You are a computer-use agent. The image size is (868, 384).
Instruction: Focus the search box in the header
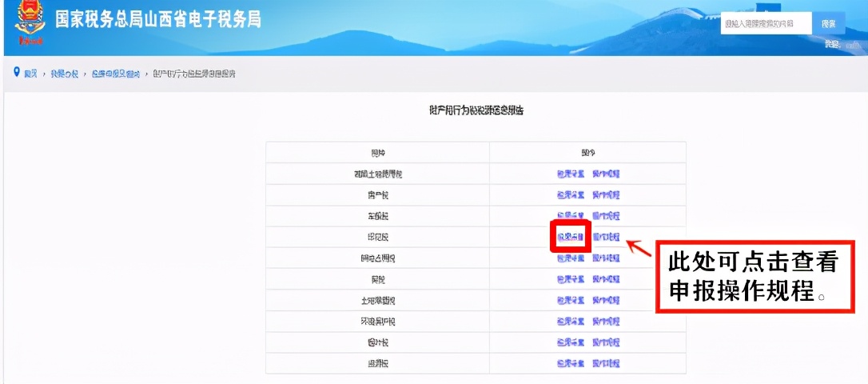coord(766,23)
